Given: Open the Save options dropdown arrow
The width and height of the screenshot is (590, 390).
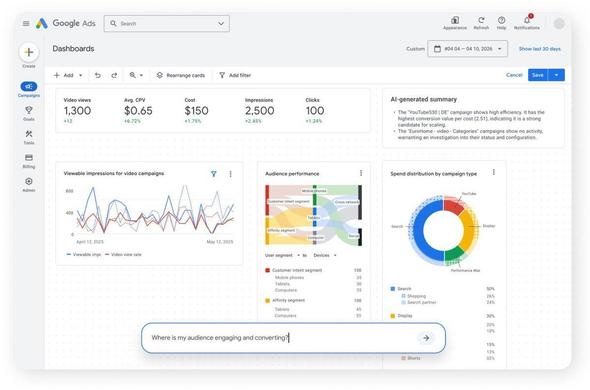Looking at the screenshot, I should pos(556,75).
